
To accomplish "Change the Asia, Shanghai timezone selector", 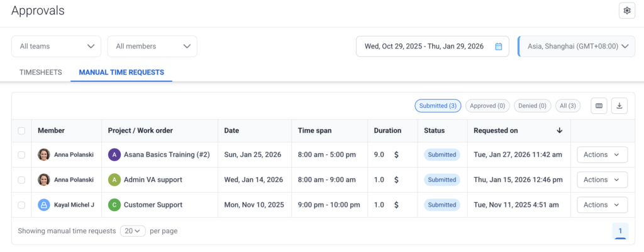I will click(577, 46).
